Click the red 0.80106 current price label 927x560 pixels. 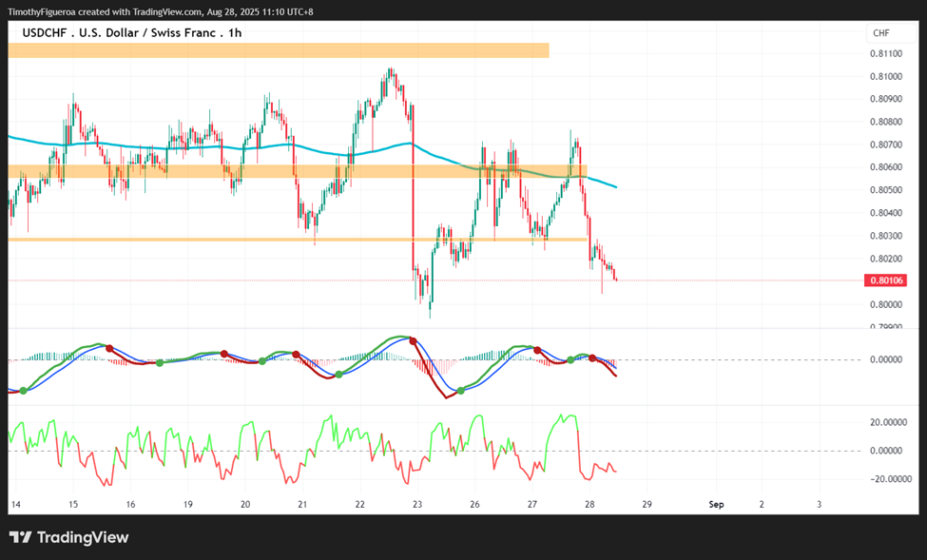885,280
